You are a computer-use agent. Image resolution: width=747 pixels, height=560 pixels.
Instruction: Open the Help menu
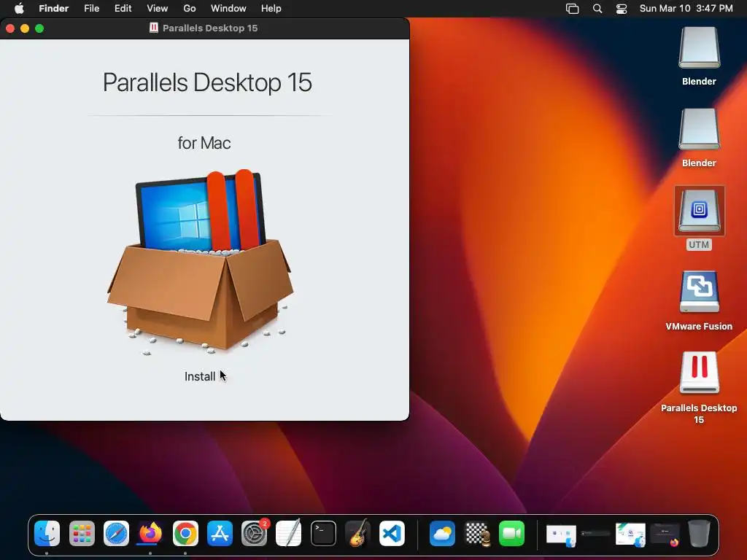click(x=271, y=8)
